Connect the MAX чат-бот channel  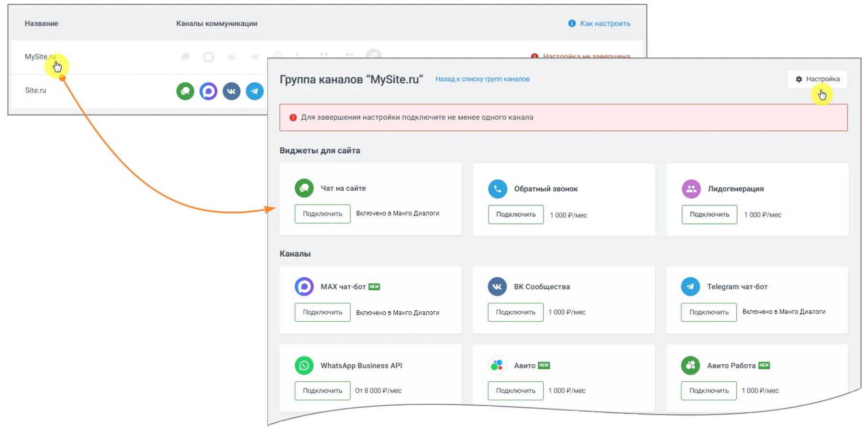[323, 312]
